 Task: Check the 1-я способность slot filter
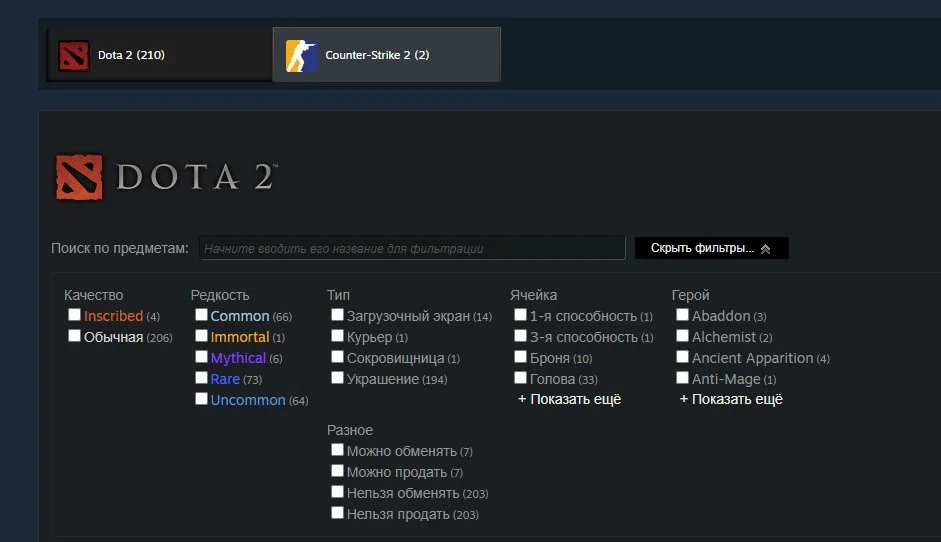tap(520, 315)
